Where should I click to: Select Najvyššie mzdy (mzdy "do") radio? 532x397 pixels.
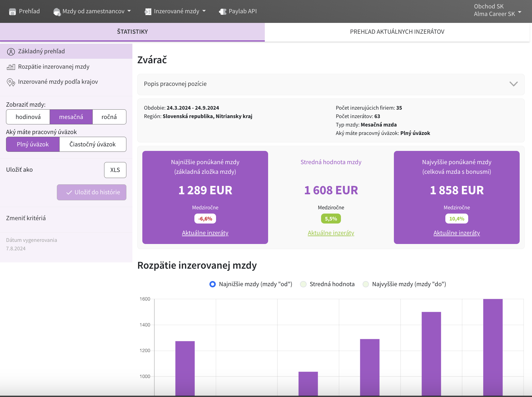pyautogui.click(x=366, y=284)
